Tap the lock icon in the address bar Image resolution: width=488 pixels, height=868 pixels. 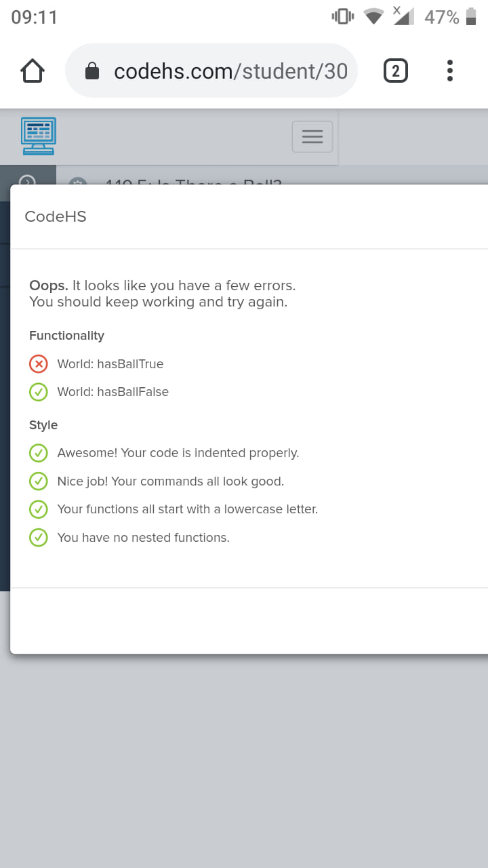click(x=92, y=71)
